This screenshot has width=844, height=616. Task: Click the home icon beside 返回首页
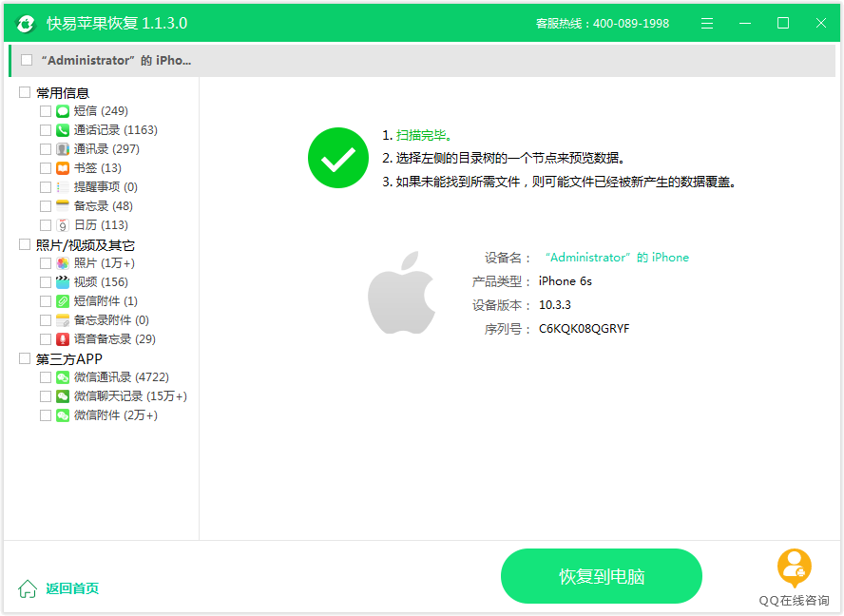pyautogui.click(x=28, y=588)
